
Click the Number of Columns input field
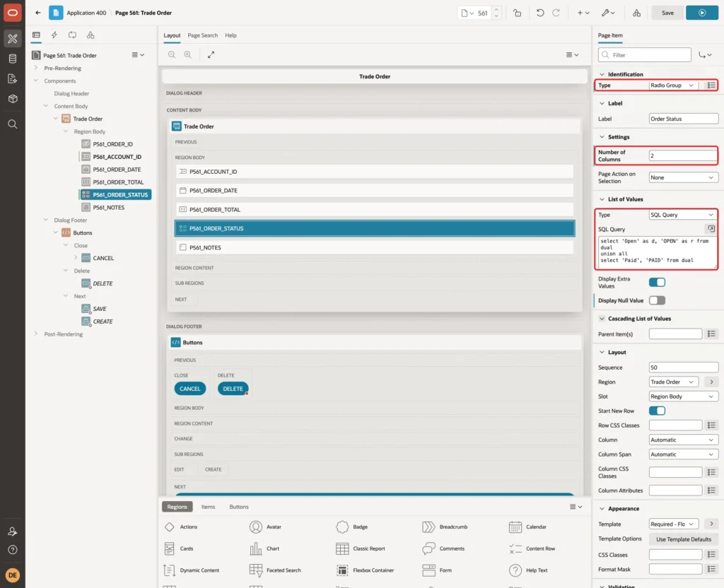(x=683, y=155)
